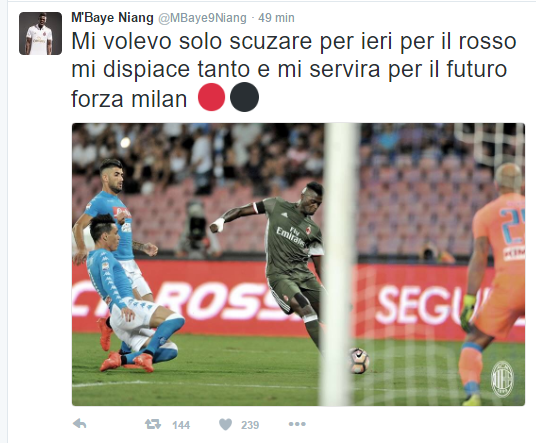Click the AC Milan crest watermark in photo
Viewport: 536px width, 443px height.
pos(502,379)
